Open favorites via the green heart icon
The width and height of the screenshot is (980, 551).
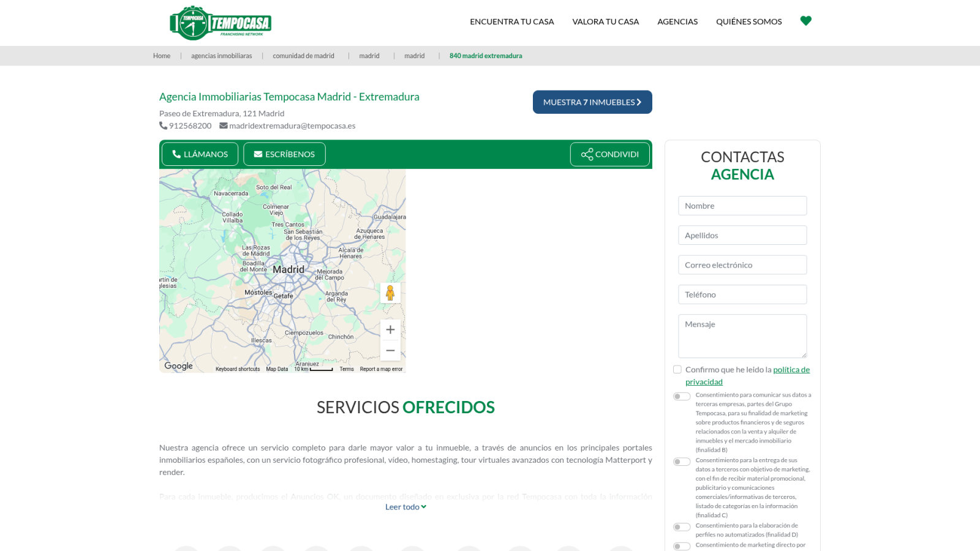pos(806,21)
